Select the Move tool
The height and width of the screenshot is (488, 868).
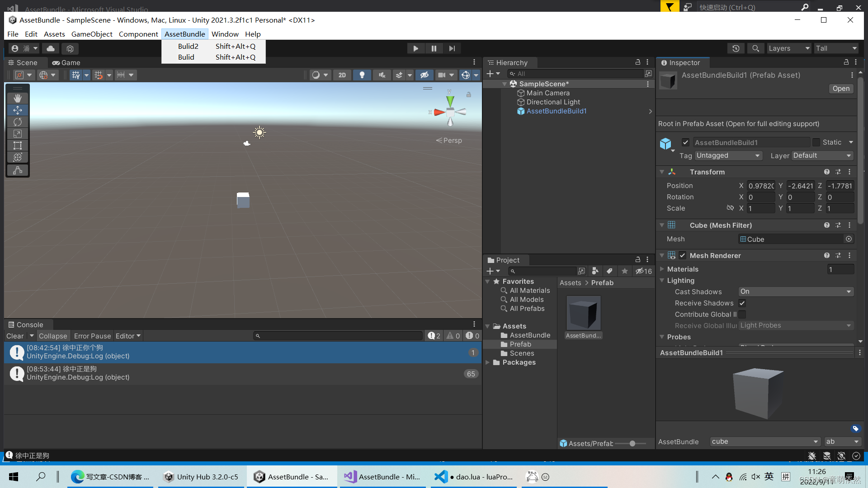[x=18, y=110]
